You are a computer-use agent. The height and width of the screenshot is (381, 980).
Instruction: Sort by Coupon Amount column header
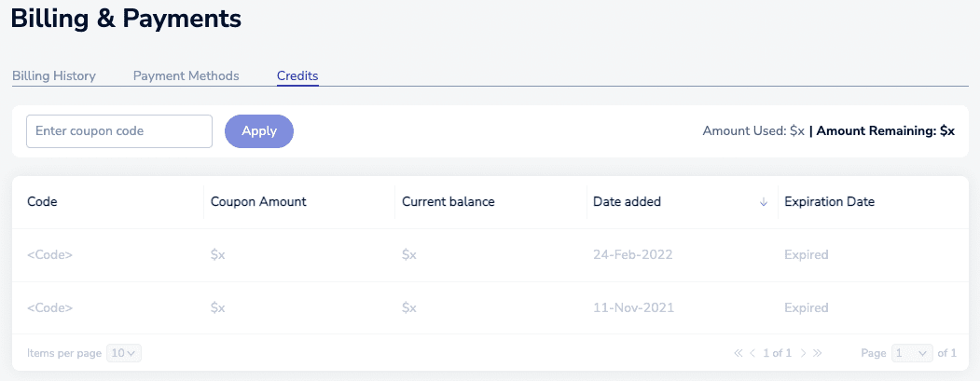(258, 202)
